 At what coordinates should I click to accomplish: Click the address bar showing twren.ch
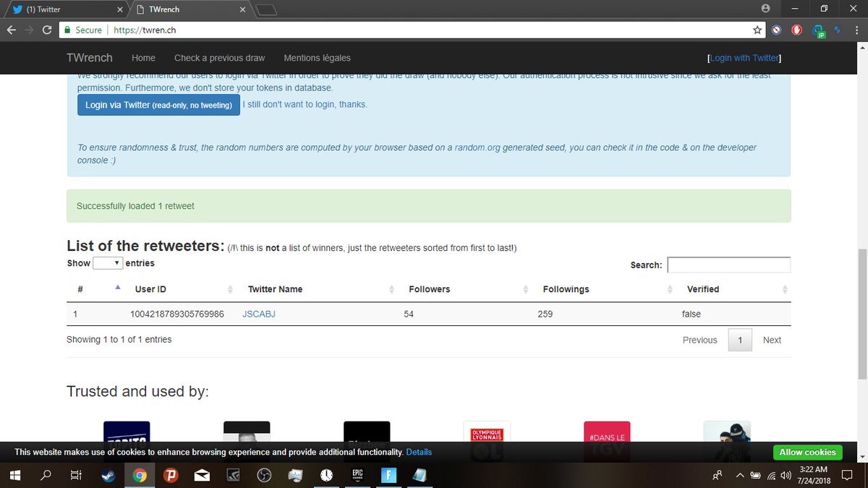tap(430, 30)
